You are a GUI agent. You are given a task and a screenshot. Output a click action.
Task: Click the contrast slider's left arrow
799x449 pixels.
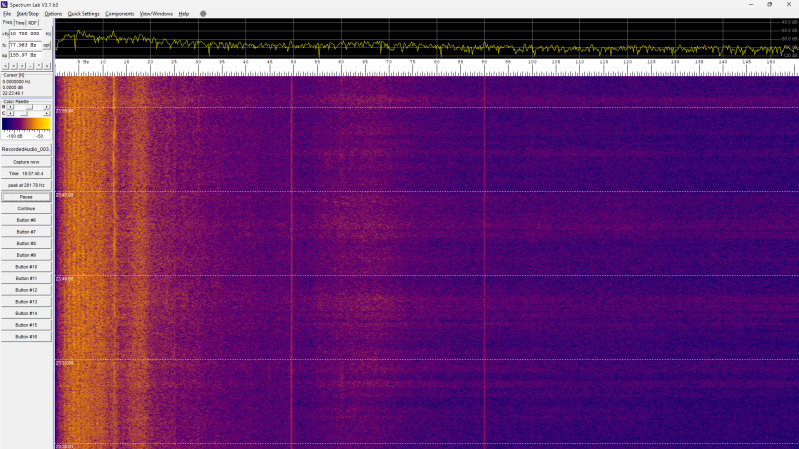[x=10, y=113]
